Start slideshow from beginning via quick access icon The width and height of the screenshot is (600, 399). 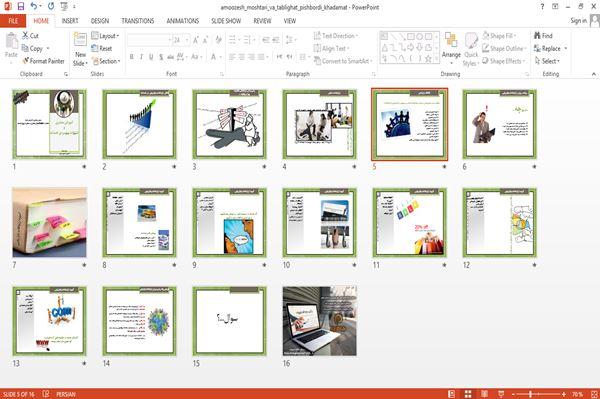[x=64, y=7]
